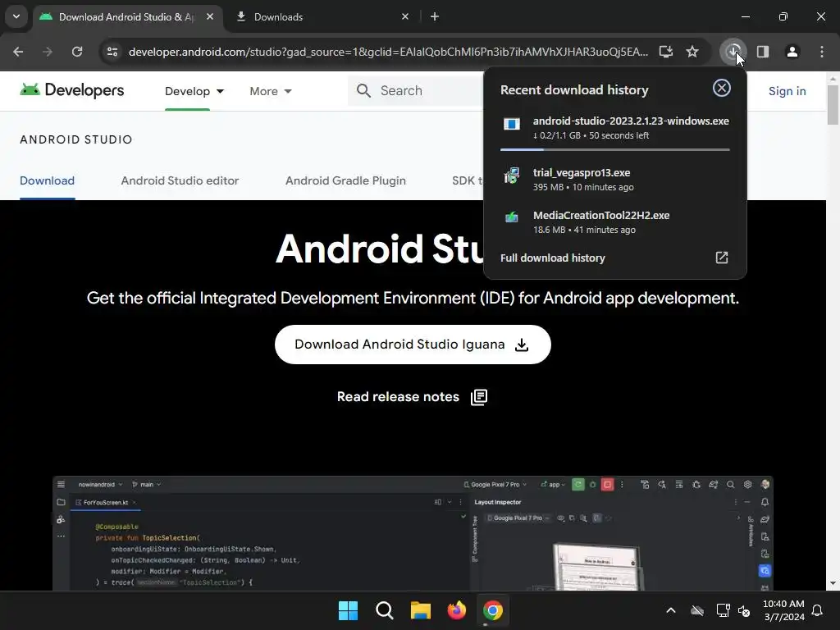Click the page vertical scrollbar thumb
The height and width of the screenshot is (630, 840).
coord(833,104)
